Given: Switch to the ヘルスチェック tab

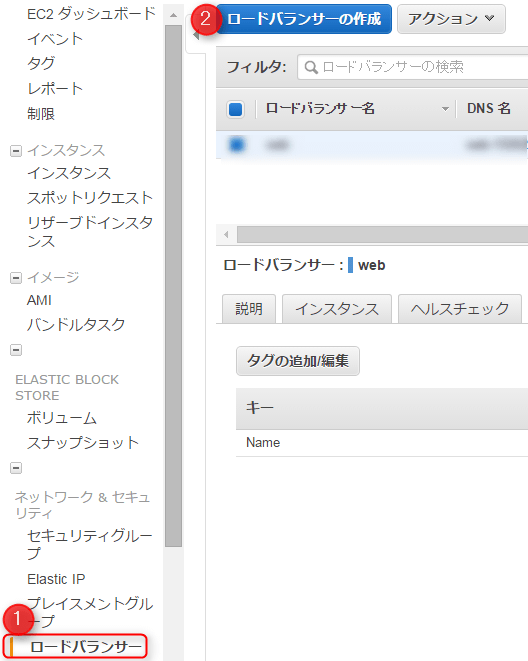Looking at the screenshot, I should coord(460,309).
